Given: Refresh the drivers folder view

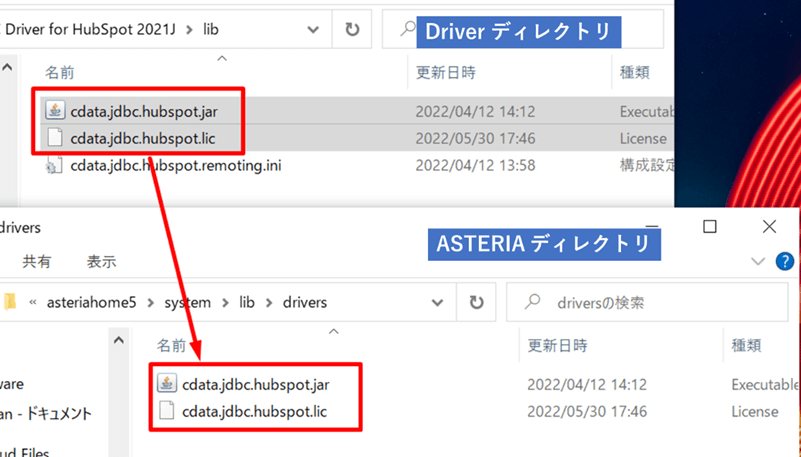Looking at the screenshot, I should [476, 302].
